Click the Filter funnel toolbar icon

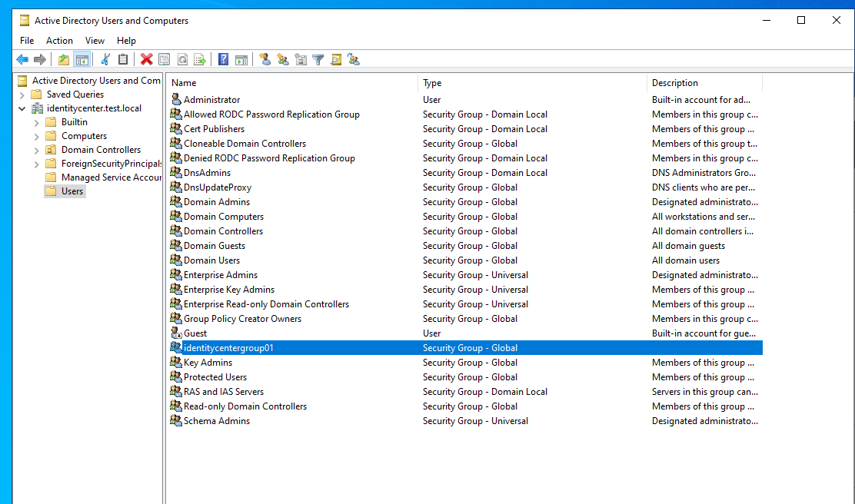pos(318,59)
